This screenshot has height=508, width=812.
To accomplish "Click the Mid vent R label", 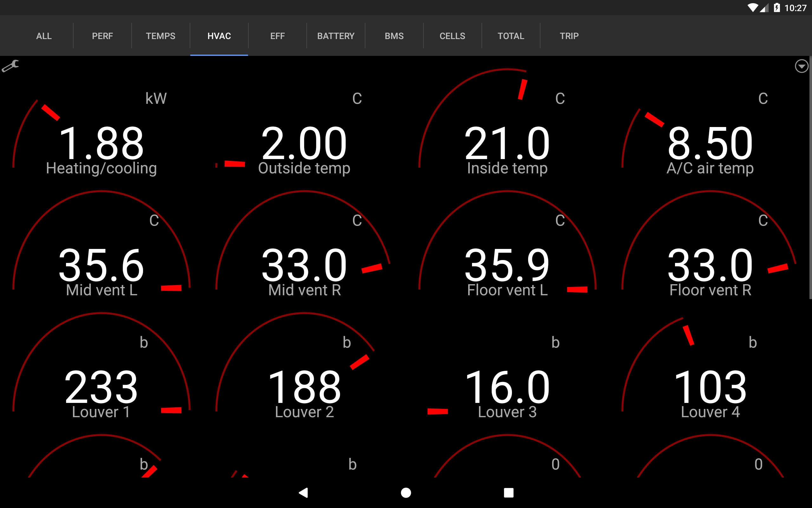I will click(x=304, y=290).
